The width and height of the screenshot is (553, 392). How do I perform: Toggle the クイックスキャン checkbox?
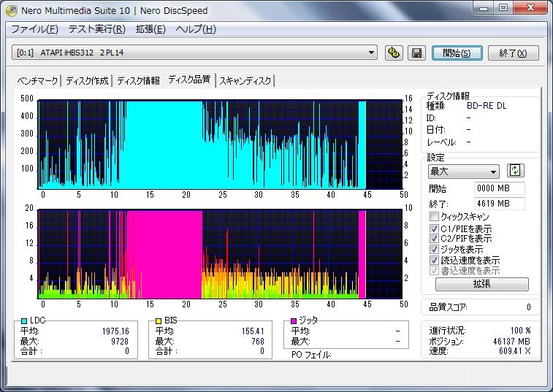(434, 217)
